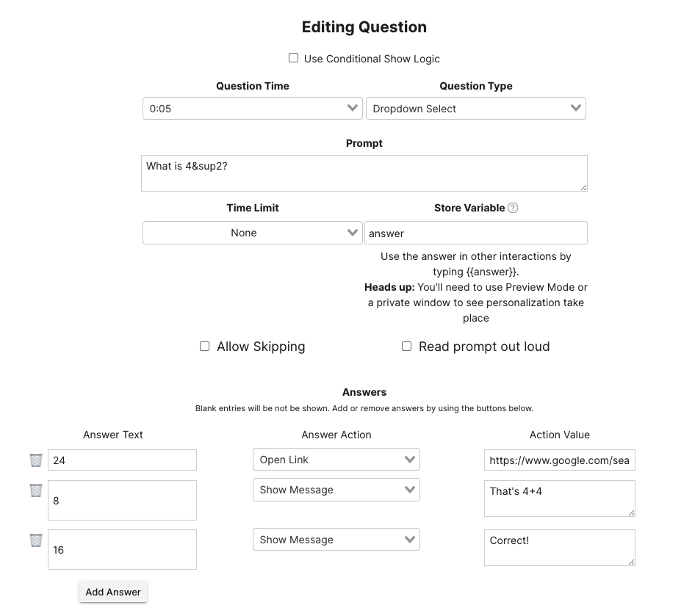Viewport: 695px width, 616px height.
Task: Toggle Read prompt out loud
Action: pos(406,347)
